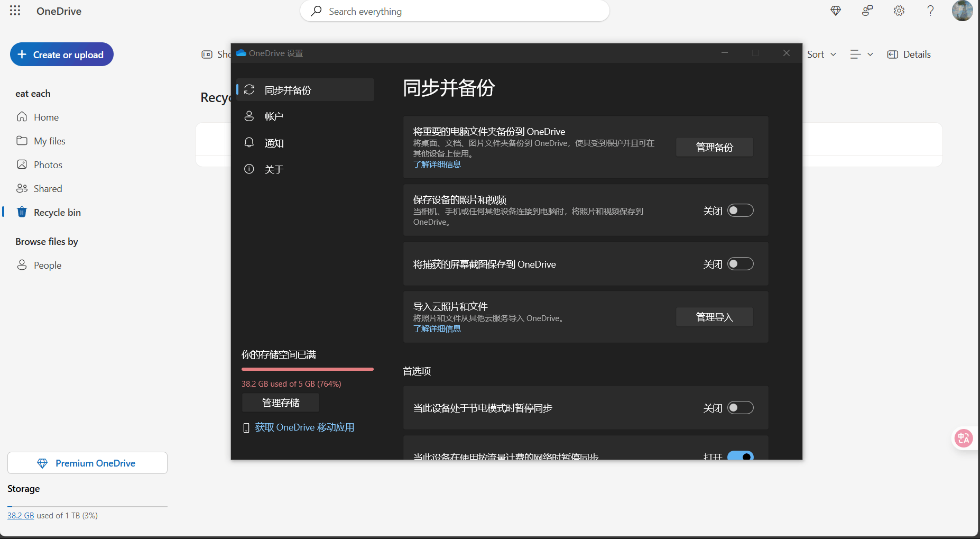This screenshot has height=539, width=980.
Task: Click the storage usage progress bar
Action: [307, 369]
